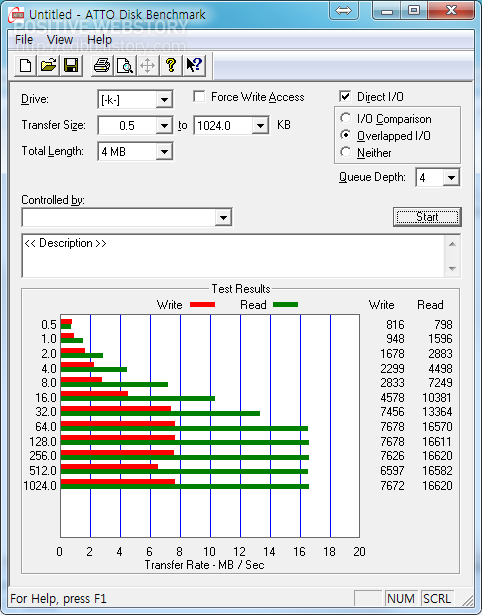Click the SCRL indicator in status bar

437,599
